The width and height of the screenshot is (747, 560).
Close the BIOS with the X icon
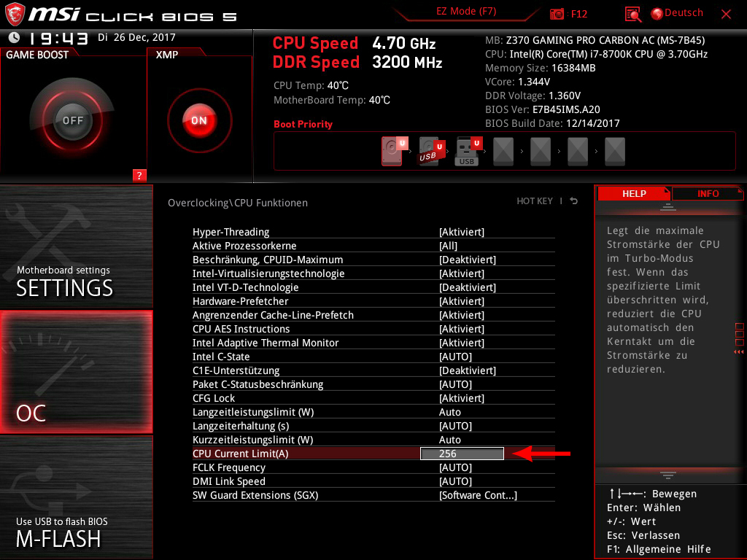click(x=726, y=15)
